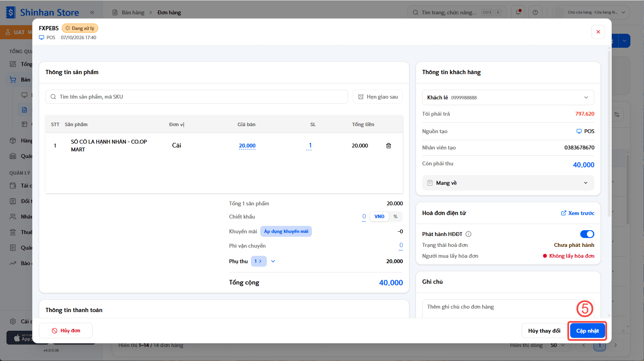Click the Tổng cộng 40.000 total amount
The image size is (644, 361).
click(x=391, y=283)
